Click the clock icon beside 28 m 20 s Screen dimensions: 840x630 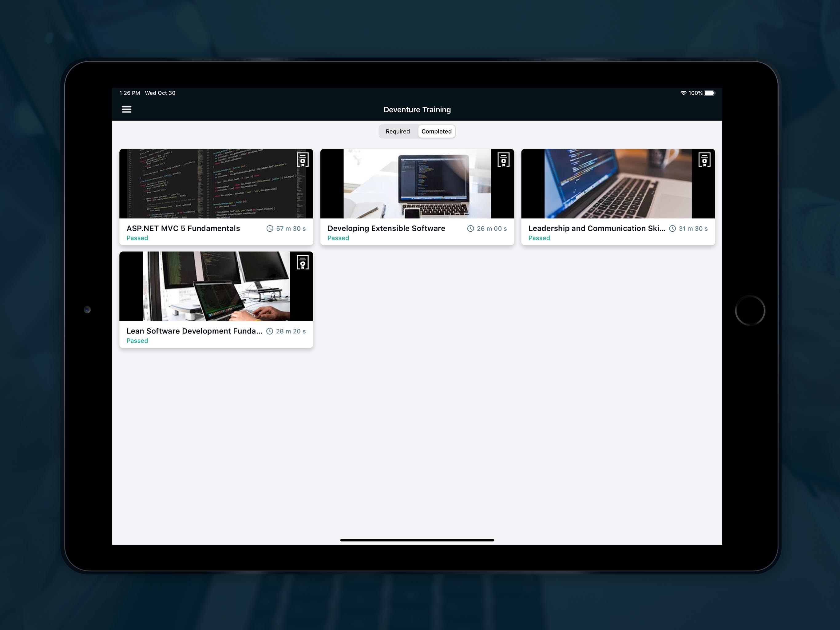[x=270, y=331]
